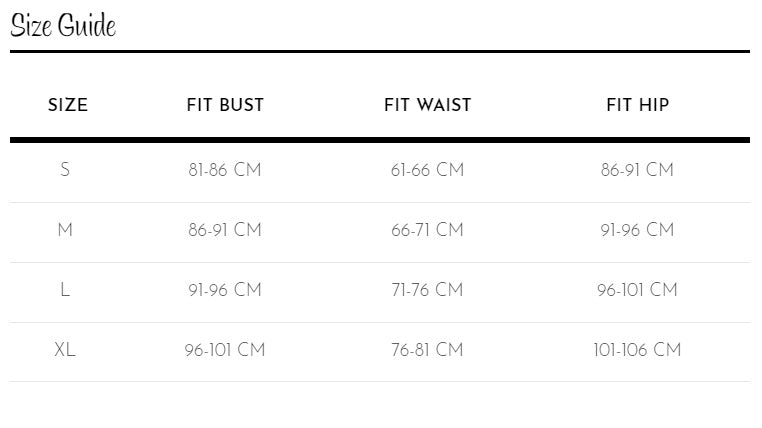This screenshot has width=762, height=428.
Task: Click the 91-96 CM bust value for L
Action: click(x=225, y=291)
